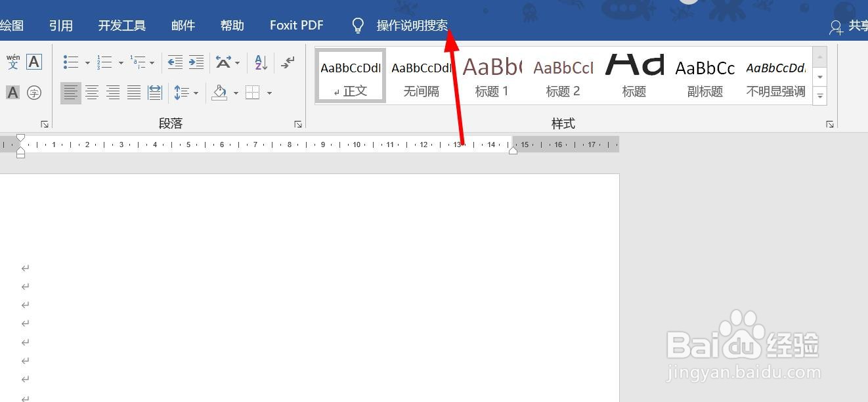Screen dimensions: 868x402
Task: Click the left indent marker on ruler
Action: pyautogui.click(x=20, y=154)
